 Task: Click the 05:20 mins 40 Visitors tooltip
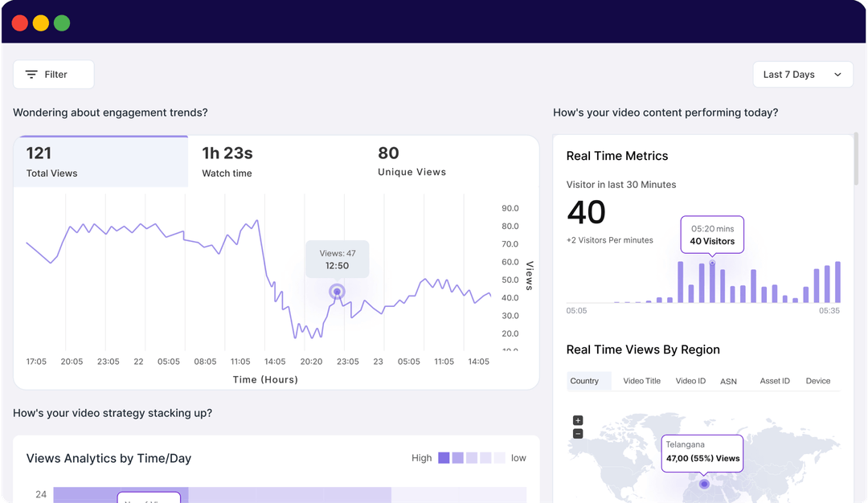coord(712,234)
